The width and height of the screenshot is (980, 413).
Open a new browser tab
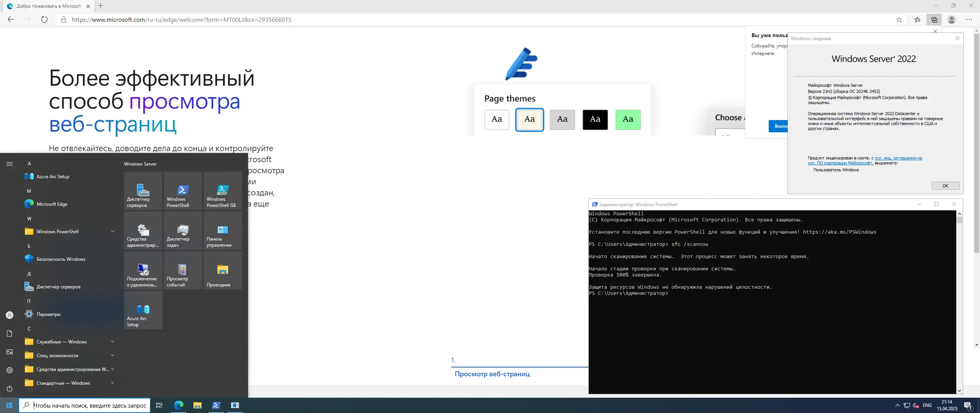pos(100,6)
